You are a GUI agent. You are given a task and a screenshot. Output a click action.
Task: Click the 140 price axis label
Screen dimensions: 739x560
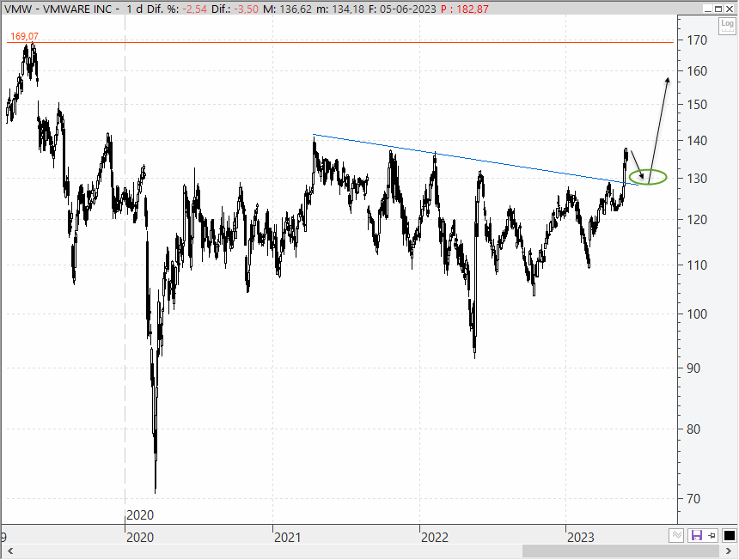[697, 140]
